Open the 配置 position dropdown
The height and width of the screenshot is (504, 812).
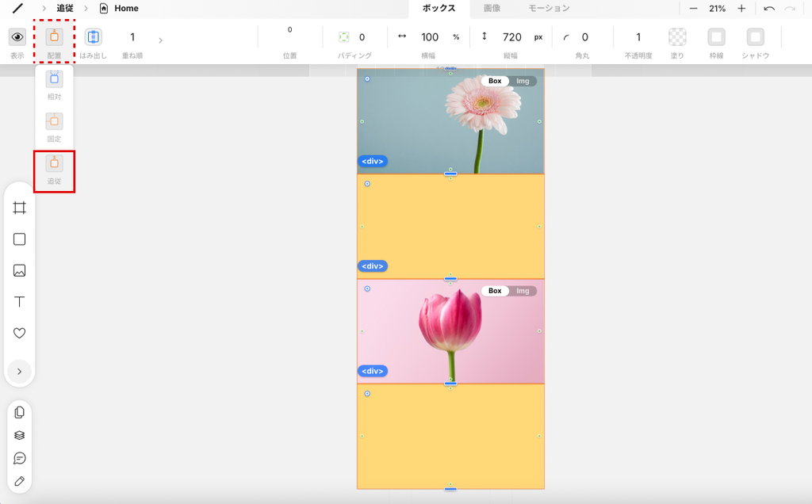click(54, 37)
